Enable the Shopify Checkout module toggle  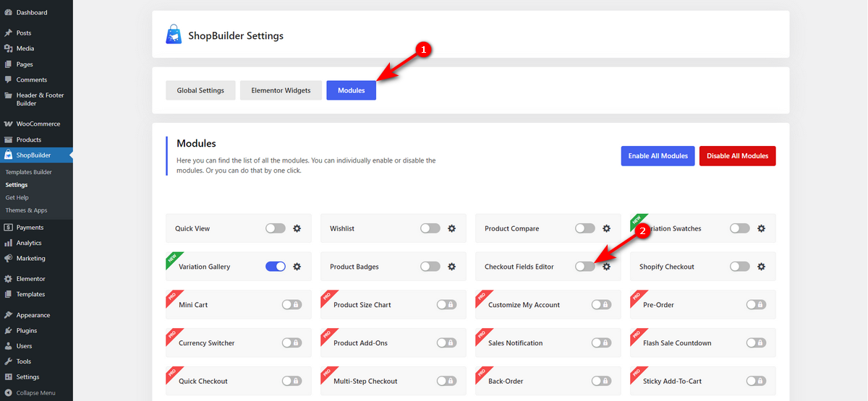point(740,267)
